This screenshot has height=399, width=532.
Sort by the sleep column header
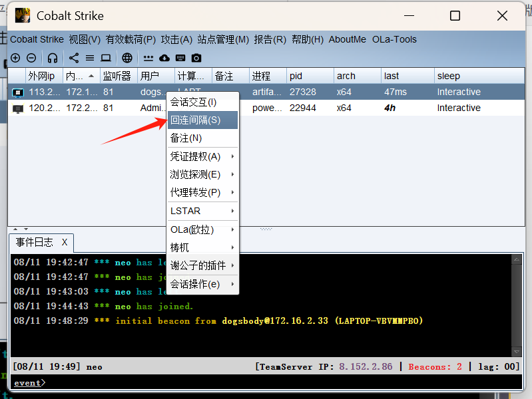(x=479, y=76)
